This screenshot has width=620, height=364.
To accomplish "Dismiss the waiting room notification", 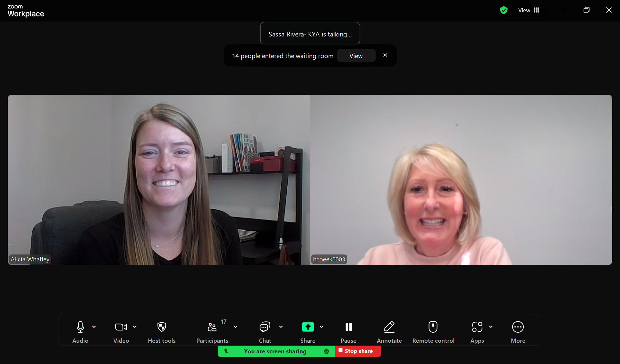I will coord(385,55).
